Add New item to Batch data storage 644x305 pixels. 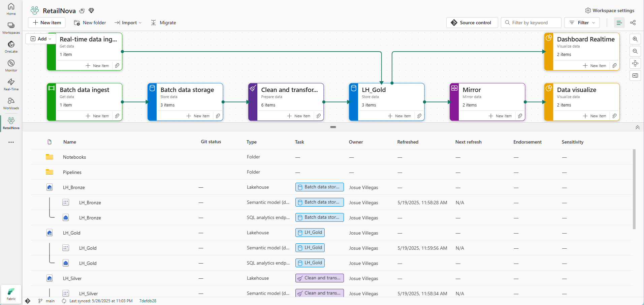[198, 116]
